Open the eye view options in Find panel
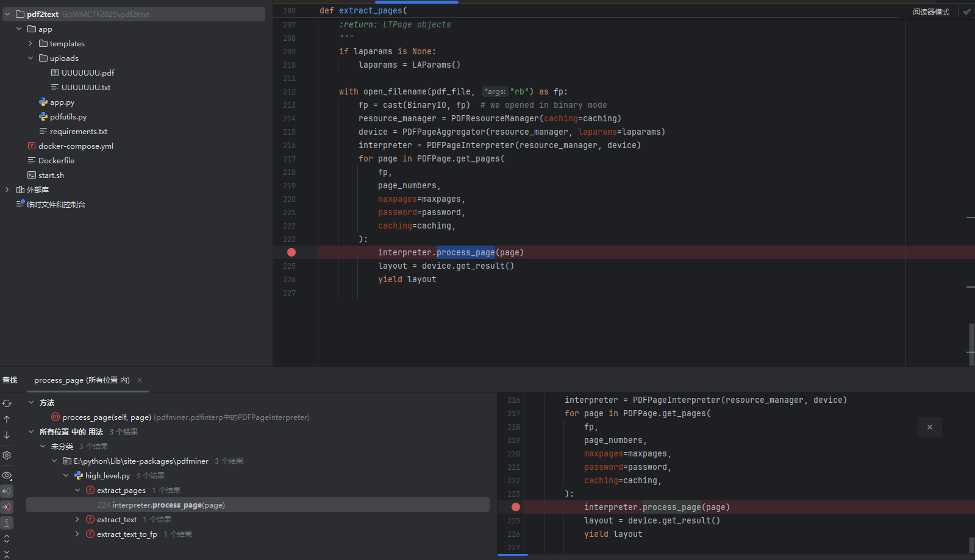This screenshot has width=975, height=560. [7, 475]
